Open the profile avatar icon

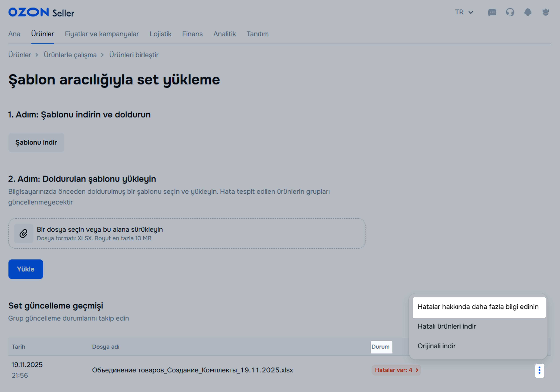point(545,12)
